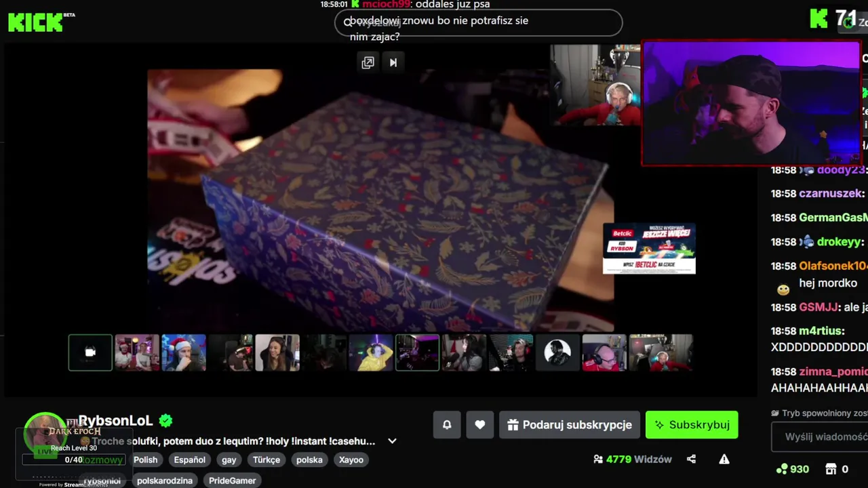Click the Wyślij wiadomość chat input

(820, 437)
